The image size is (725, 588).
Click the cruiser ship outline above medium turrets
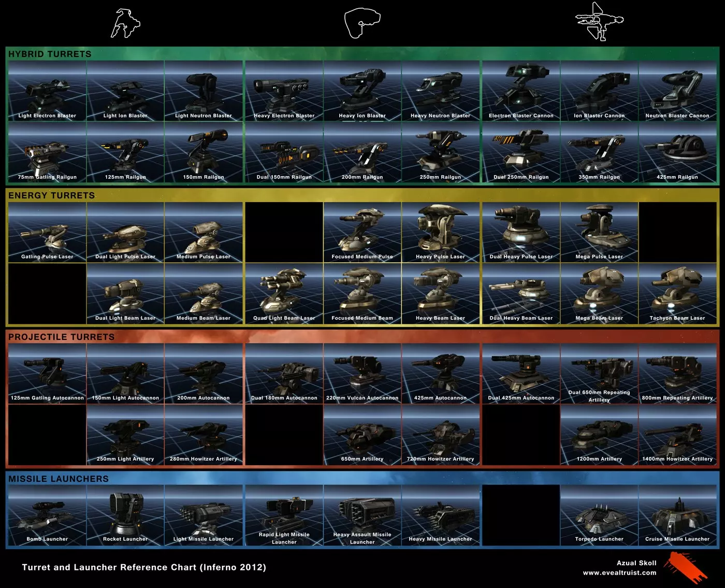362,23
